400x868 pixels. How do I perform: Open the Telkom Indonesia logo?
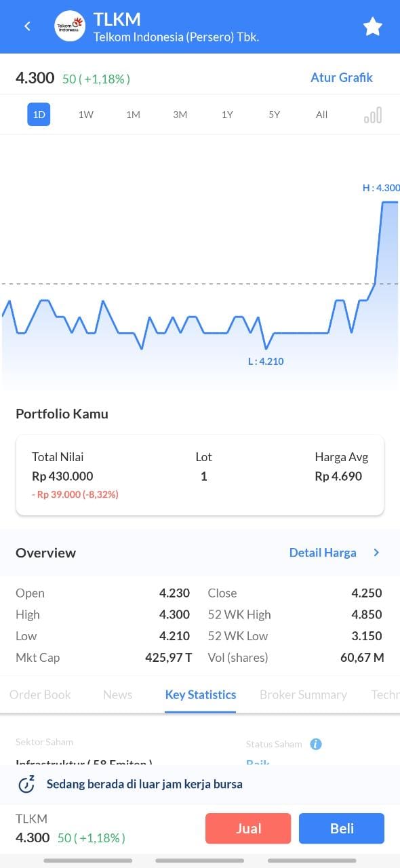(69, 26)
